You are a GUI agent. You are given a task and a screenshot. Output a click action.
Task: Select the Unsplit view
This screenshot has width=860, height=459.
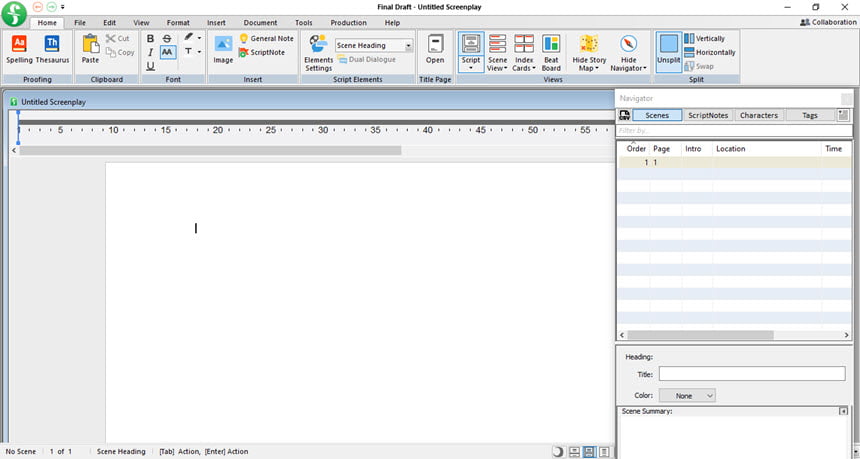(x=669, y=51)
